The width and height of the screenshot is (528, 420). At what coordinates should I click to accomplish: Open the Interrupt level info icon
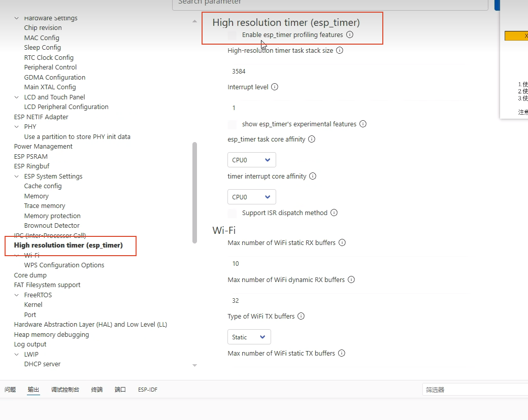275,87
